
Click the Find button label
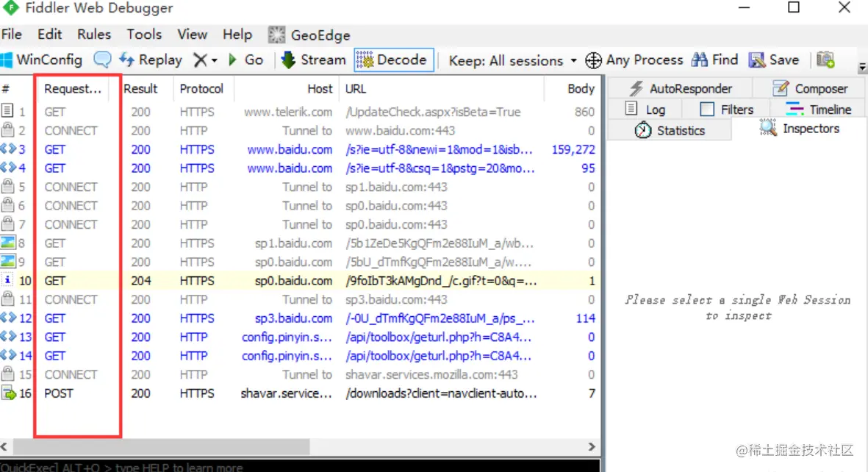725,60
